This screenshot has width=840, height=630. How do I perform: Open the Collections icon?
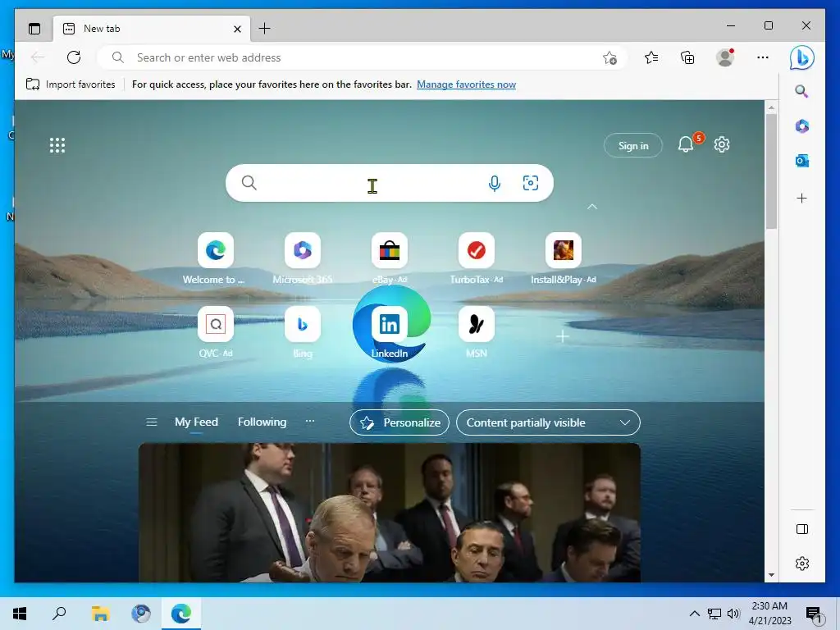coord(687,57)
